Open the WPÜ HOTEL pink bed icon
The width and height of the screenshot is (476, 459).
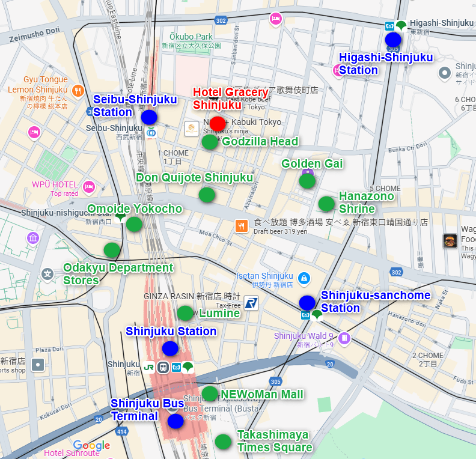[89, 187]
